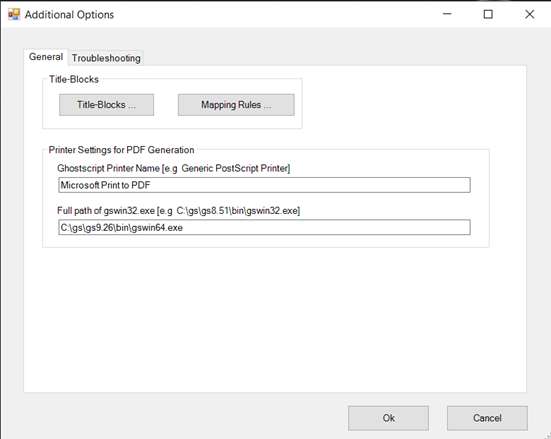This screenshot has height=439, width=551.
Task: Dismiss the dialog with Cancel
Action: pyautogui.click(x=487, y=418)
